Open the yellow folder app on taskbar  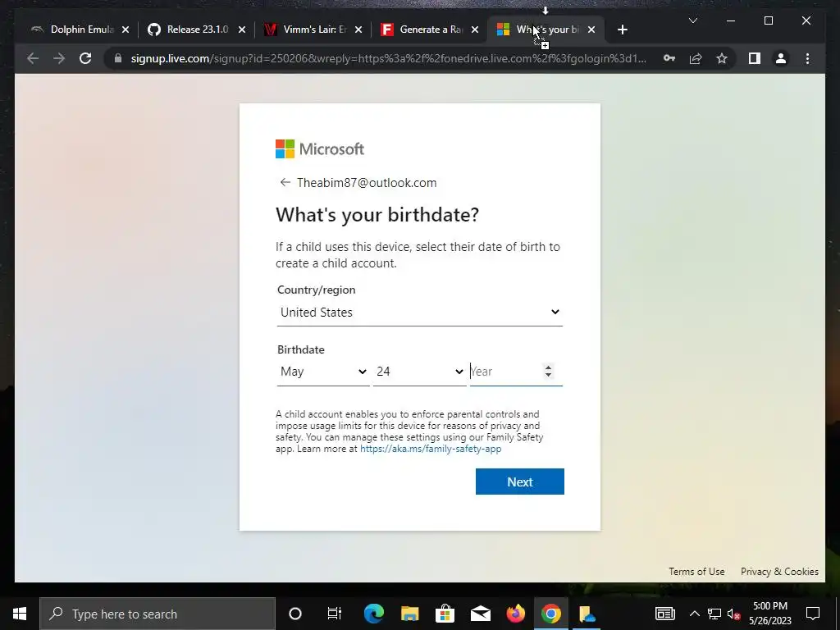(587, 614)
